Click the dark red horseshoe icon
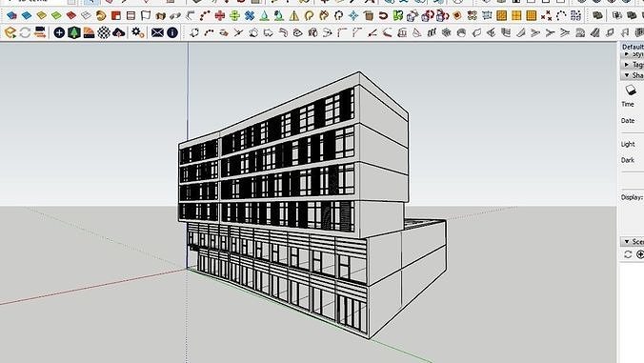This screenshot has height=363, width=644. [383, 15]
